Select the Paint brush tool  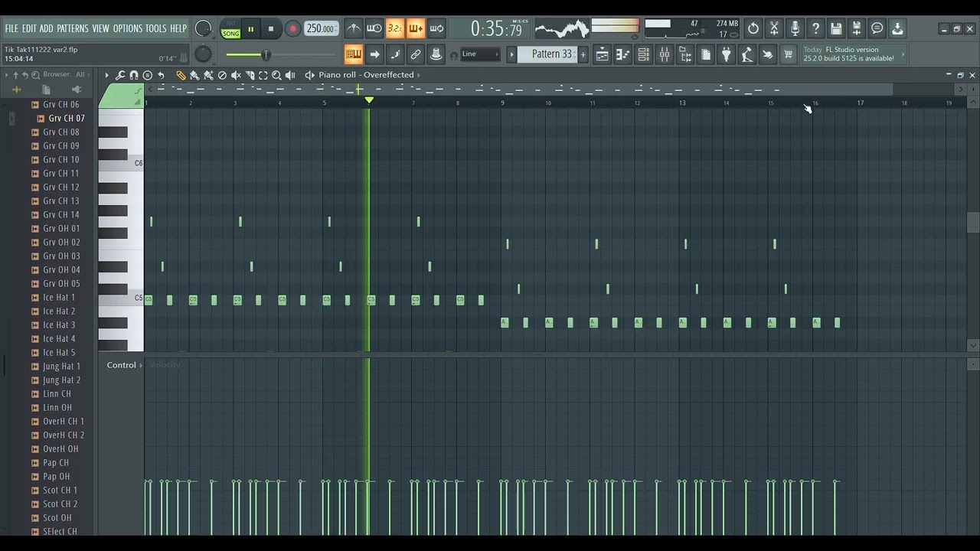coord(194,75)
